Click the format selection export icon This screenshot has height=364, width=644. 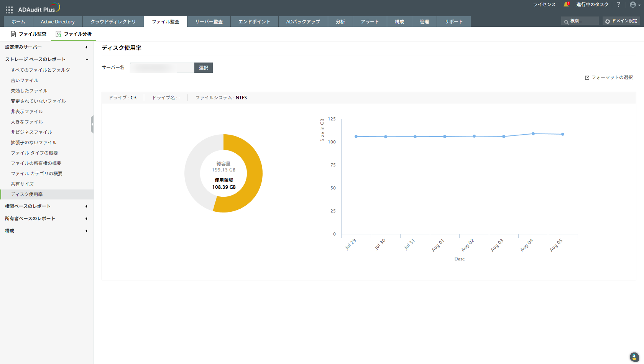(x=587, y=78)
